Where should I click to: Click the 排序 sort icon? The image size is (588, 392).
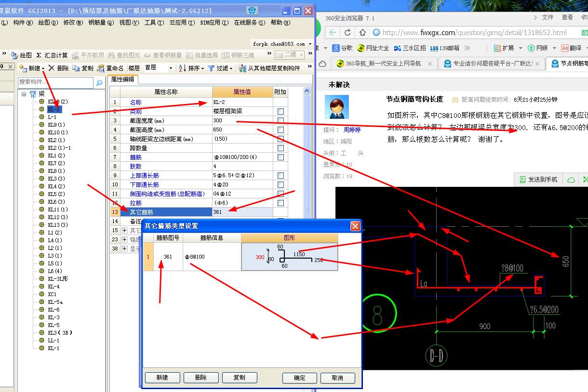click(x=183, y=68)
